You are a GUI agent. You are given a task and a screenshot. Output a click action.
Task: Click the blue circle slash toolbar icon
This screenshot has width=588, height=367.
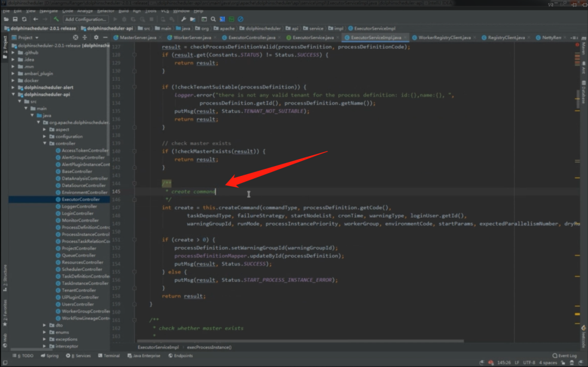241,19
